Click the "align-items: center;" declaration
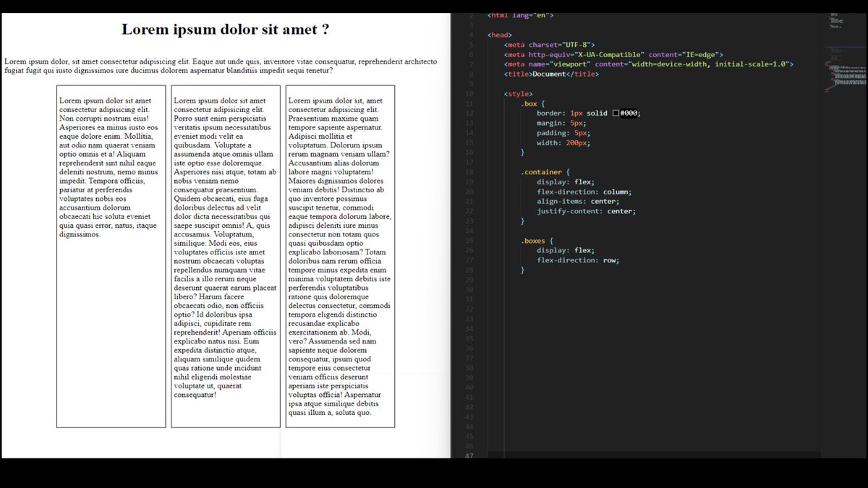This screenshot has height=488, width=868. tap(577, 202)
